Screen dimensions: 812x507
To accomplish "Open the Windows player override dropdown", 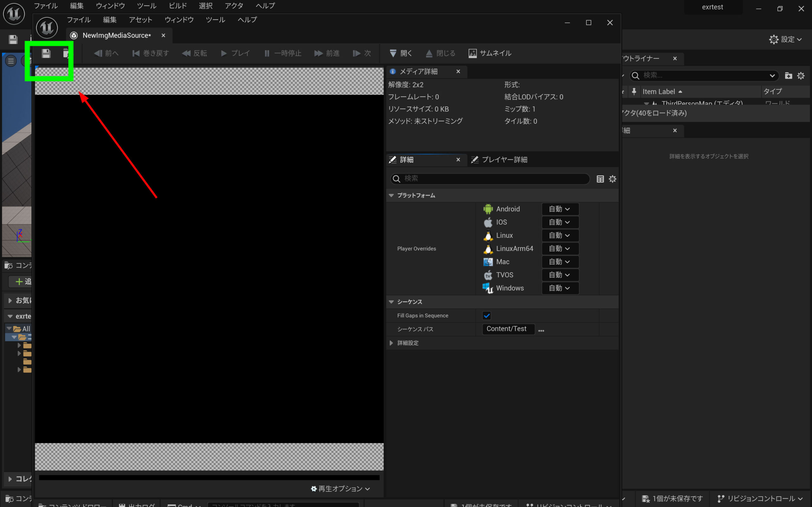I will click(x=560, y=288).
